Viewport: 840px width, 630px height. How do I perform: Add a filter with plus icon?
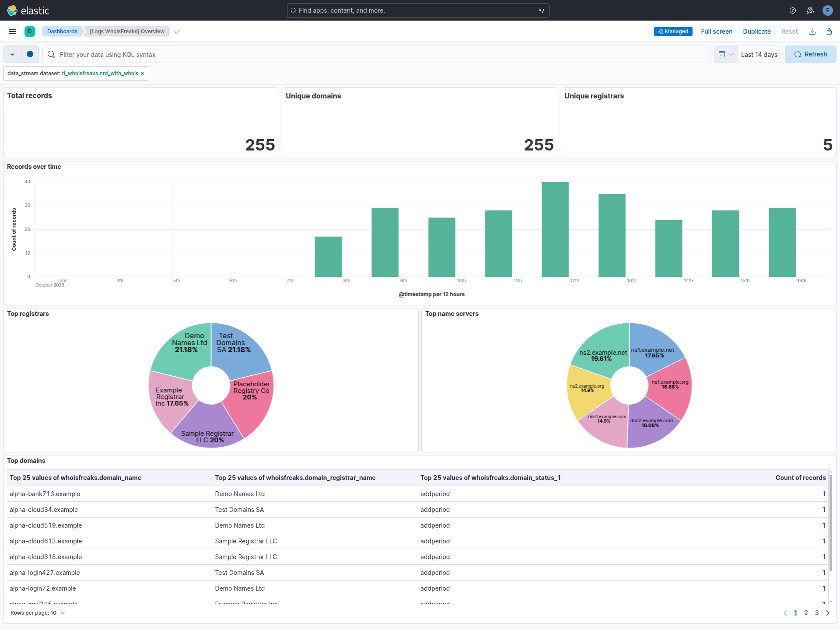[x=30, y=54]
